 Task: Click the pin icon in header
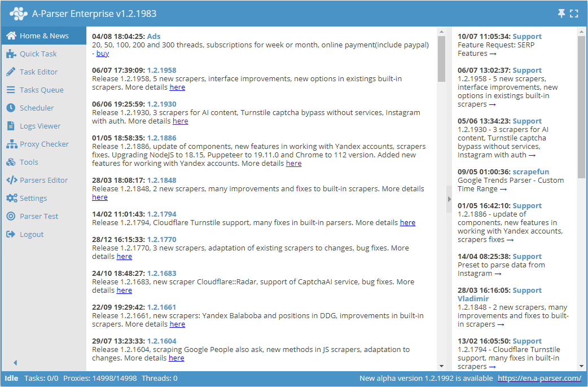coord(561,14)
